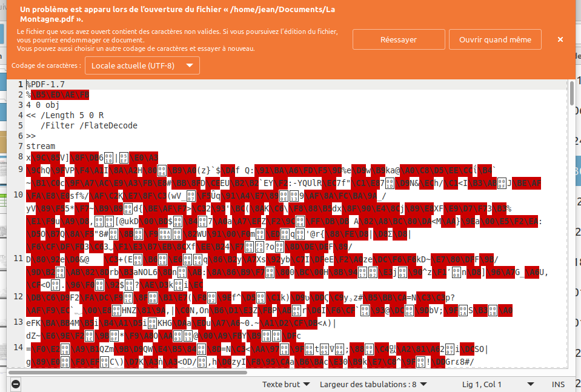This screenshot has height=392, width=581.
Task: Click the round minus icon in status bar
Action: click(x=16, y=384)
